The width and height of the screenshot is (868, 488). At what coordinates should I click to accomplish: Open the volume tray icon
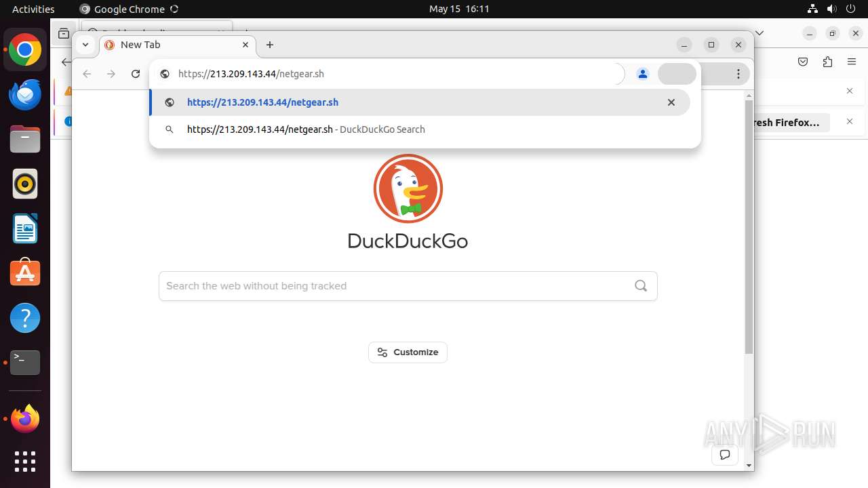click(832, 9)
